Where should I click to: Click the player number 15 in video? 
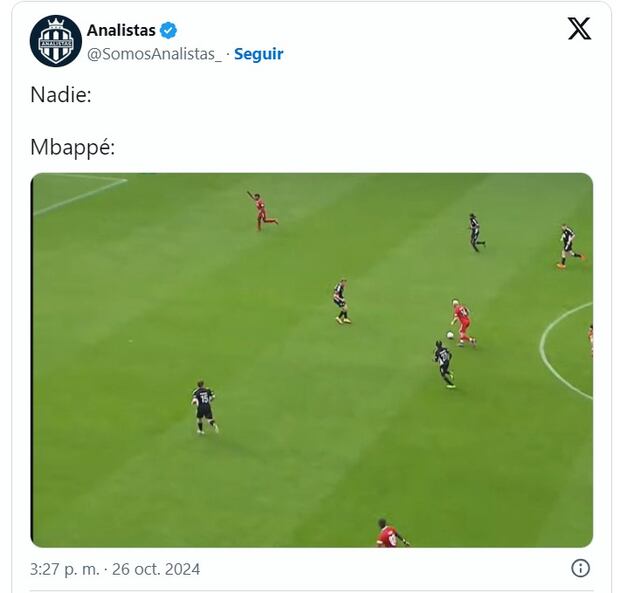pos(204,407)
